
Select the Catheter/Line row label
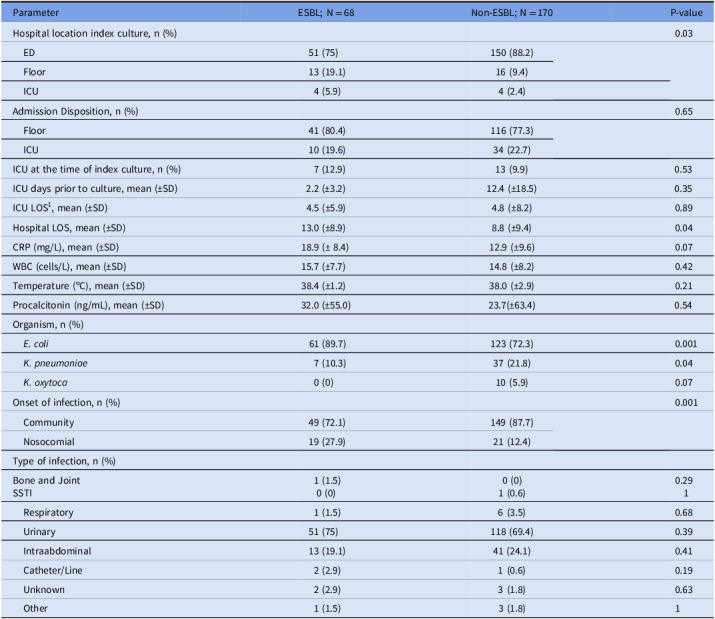tap(53, 570)
